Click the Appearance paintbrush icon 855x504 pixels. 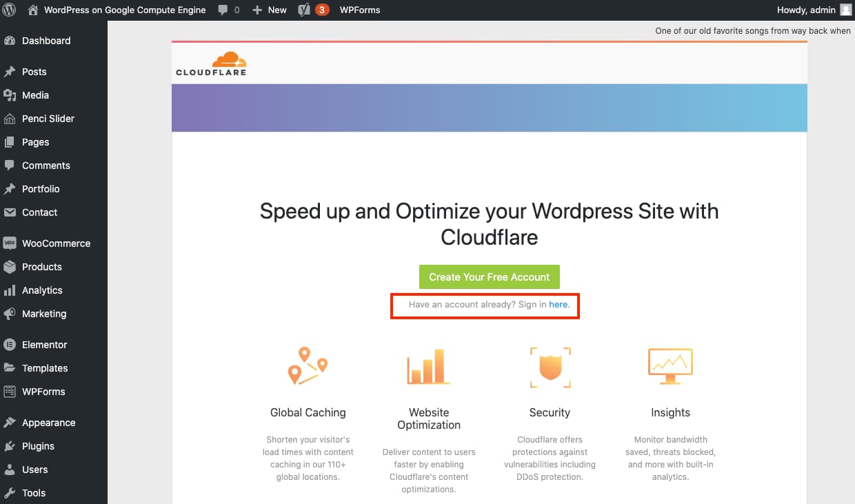pos(10,423)
